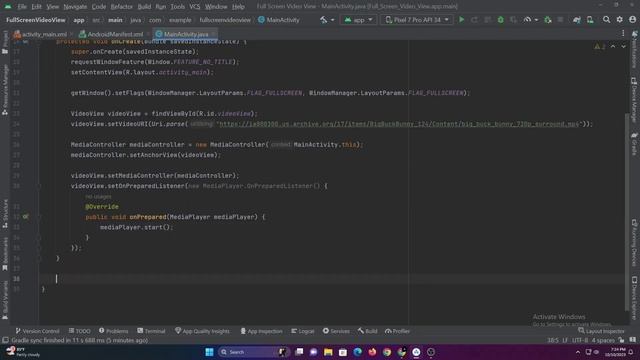
Task: Open the UTF-8 encoding selector
Action: pyautogui.click(x=580, y=340)
